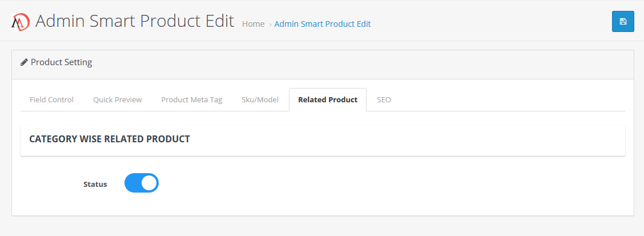Click the red circular site logo
Screen dimensions: 644x236
pyautogui.click(x=21, y=22)
